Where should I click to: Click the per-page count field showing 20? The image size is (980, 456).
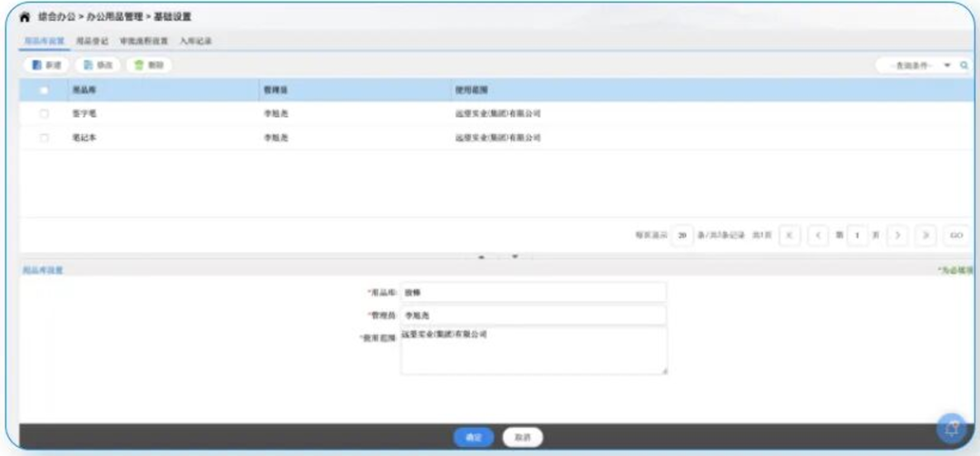[x=682, y=236]
